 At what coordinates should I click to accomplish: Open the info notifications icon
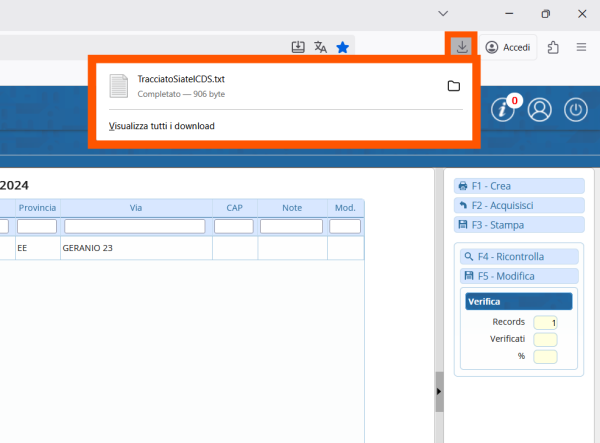click(505, 110)
